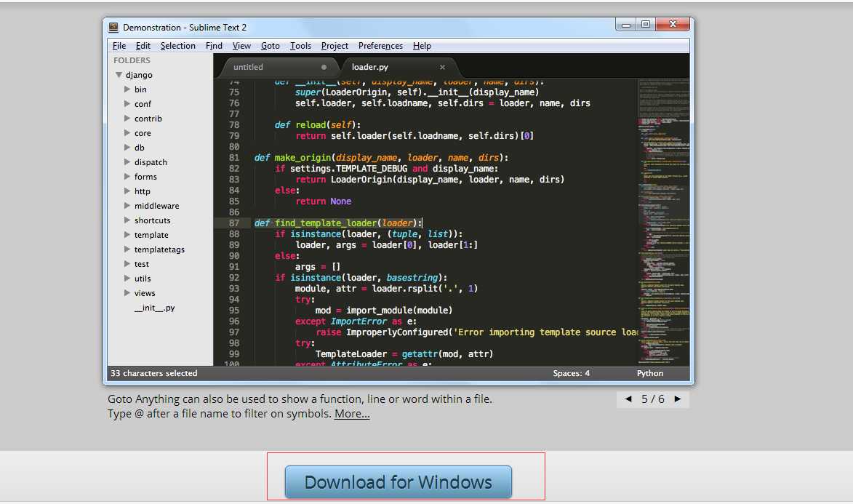Click 'args = []' on line 91
This screenshot has height=504, width=853.
tap(318, 267)
